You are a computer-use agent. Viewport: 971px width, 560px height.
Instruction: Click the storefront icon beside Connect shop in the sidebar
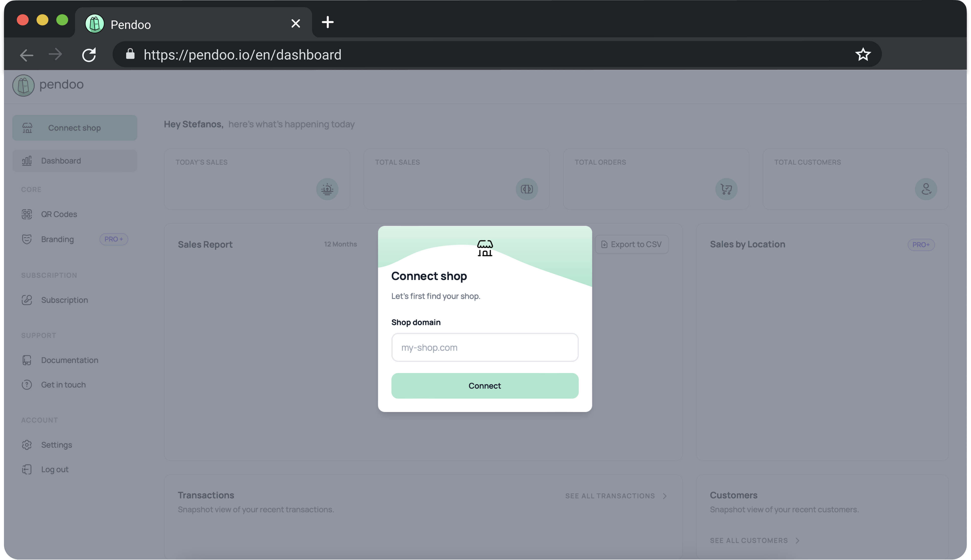tap(27, 128)
